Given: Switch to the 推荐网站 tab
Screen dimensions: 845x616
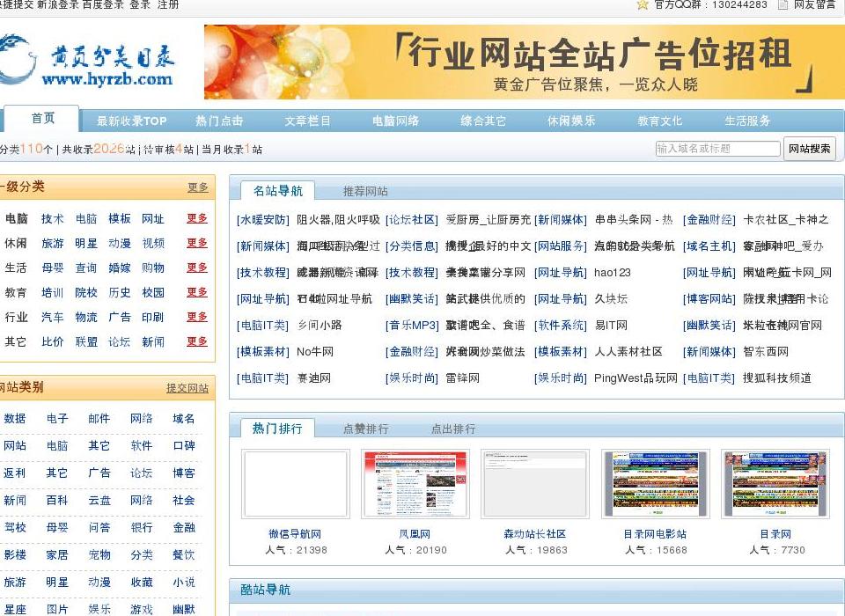Looking at the screenshot, I should 365,191.
